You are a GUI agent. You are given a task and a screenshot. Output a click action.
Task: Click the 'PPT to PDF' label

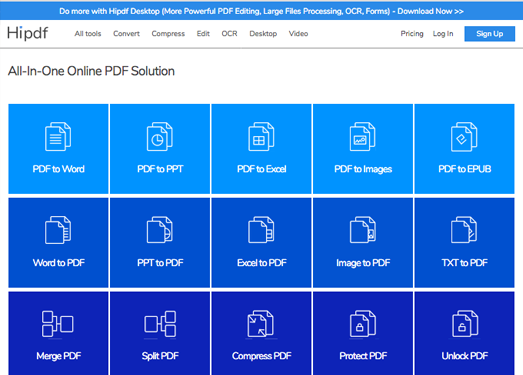(160, 263)
